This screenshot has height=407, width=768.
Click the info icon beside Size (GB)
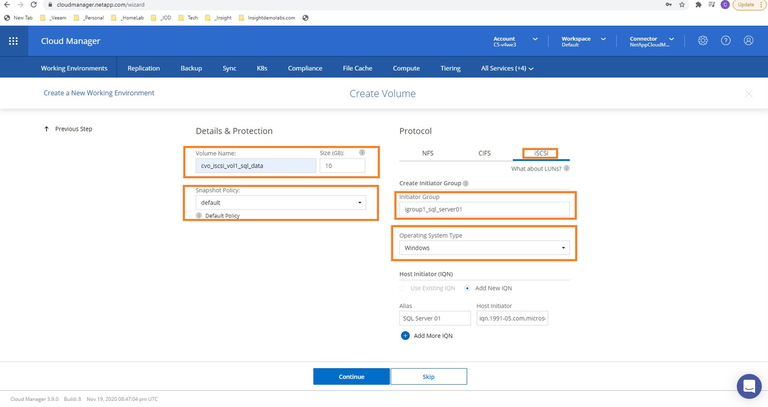361,153
